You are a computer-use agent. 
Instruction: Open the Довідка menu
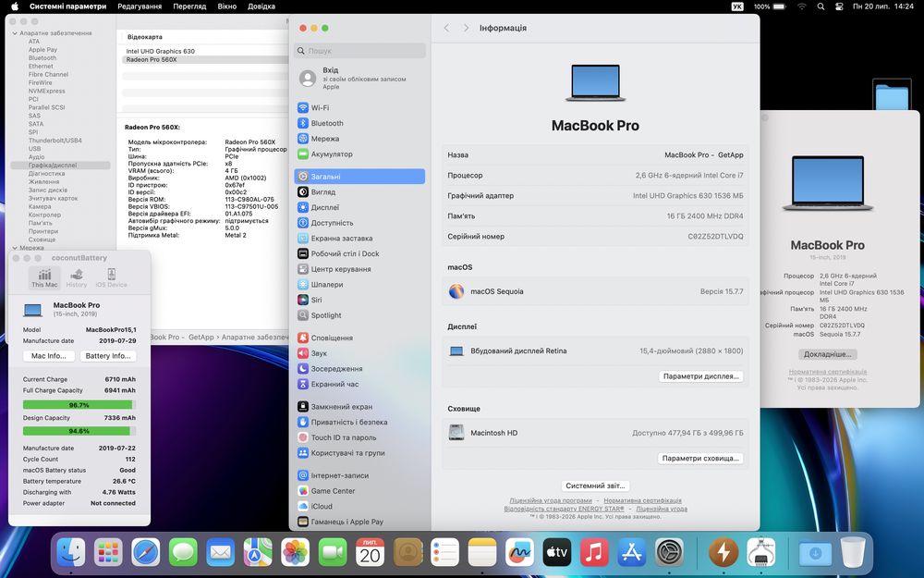[x=261, y=6]
